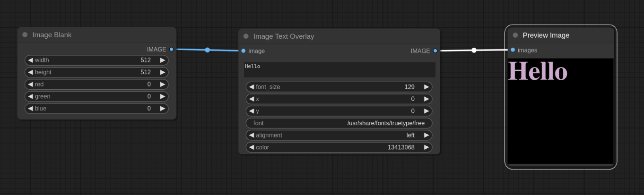Select the Image Blank node title

click(x=52, y=35)
